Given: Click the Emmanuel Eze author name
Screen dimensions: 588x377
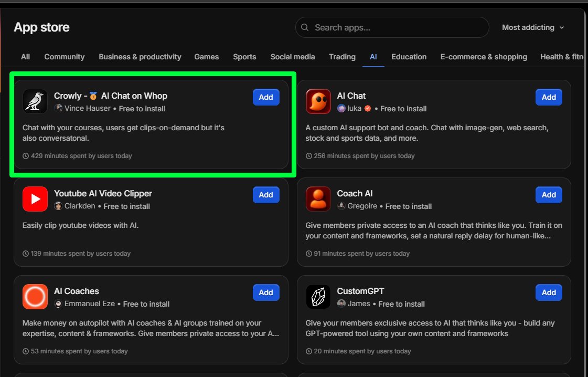Looking at the screenshot, I should click(x=90, y=303).
